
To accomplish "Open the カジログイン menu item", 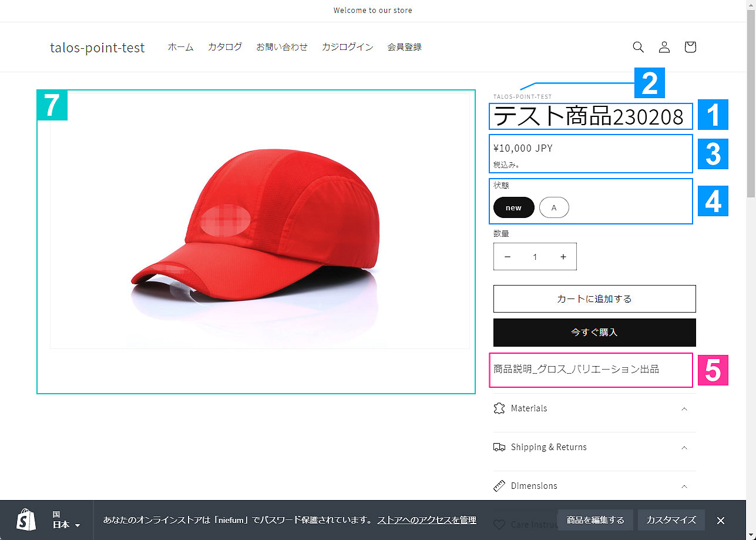I will 348,47.
